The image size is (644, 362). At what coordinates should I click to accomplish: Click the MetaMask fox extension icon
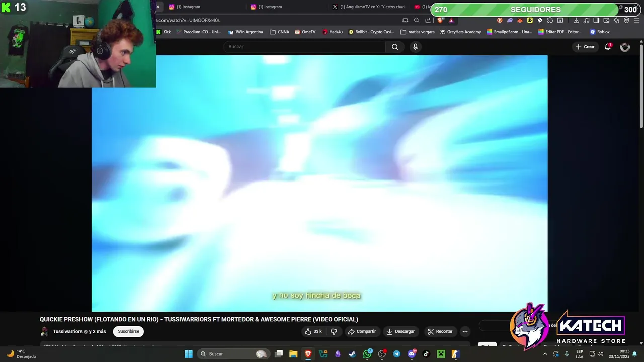(520, 20)
